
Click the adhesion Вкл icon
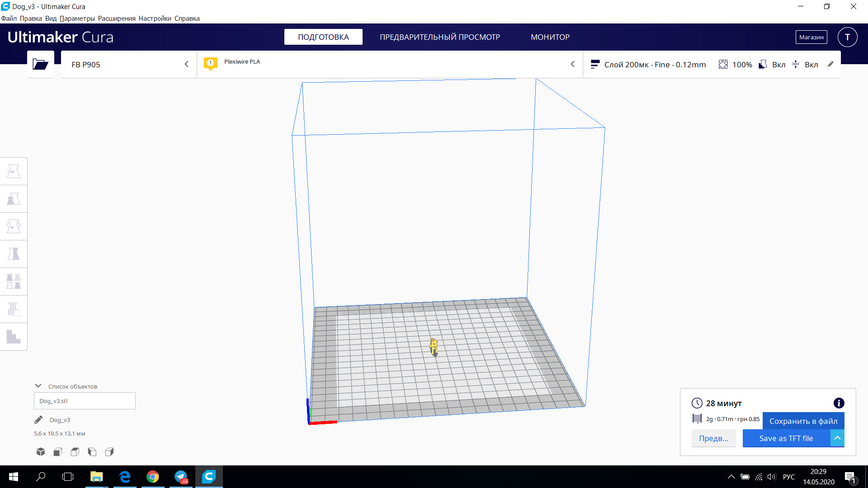coord(796,65)
